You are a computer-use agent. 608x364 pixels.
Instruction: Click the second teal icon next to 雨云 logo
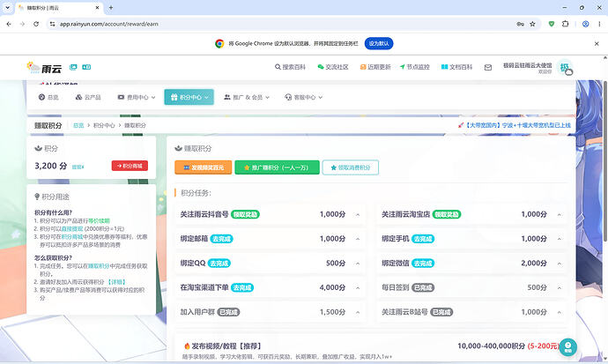point(86,67)
